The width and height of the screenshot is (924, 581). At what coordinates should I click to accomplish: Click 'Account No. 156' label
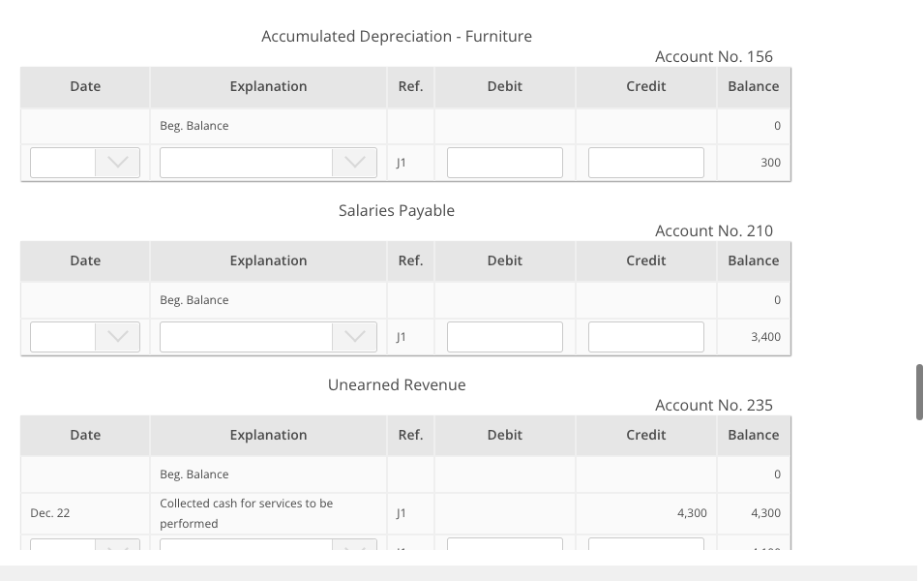(x=714, y=56)
